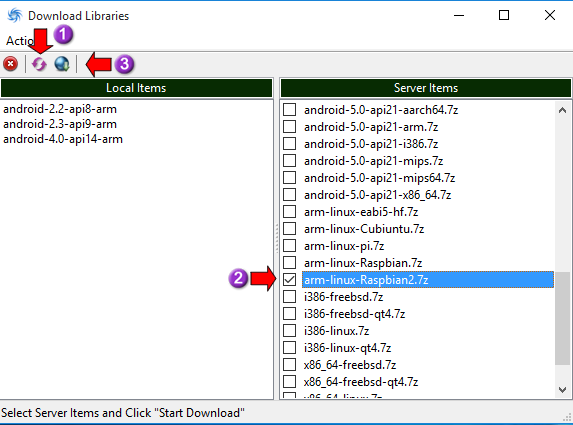
Task: Check the arm-linux-pi.7z checkbox
Action: [x=289, y=246]
